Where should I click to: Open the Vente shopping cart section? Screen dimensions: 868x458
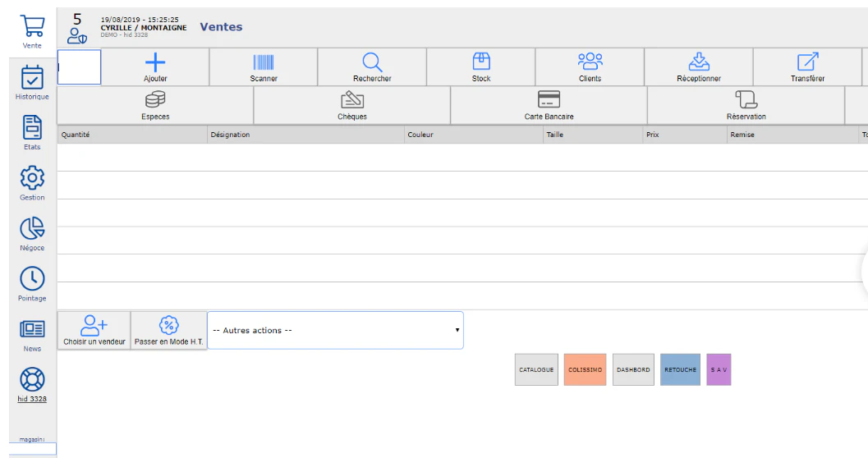(x=32, y=31)
